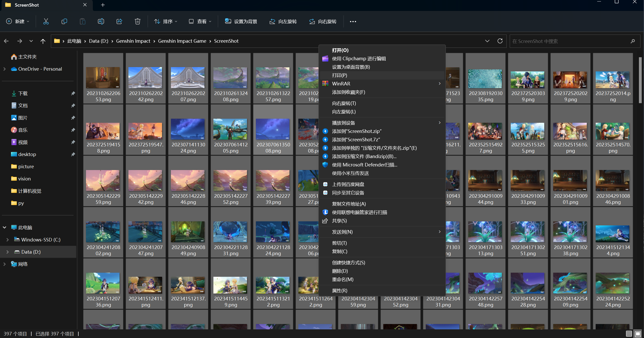Select thumbnail 20231026220653.png
Image resolution: width=644 pixels, height=338 pixels.
(x=103, y=78)
